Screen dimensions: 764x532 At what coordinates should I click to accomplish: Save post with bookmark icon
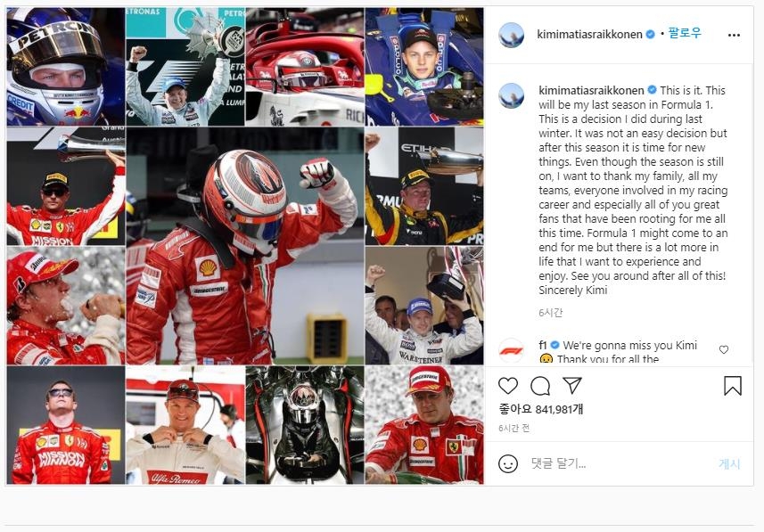tap(732, 386)
